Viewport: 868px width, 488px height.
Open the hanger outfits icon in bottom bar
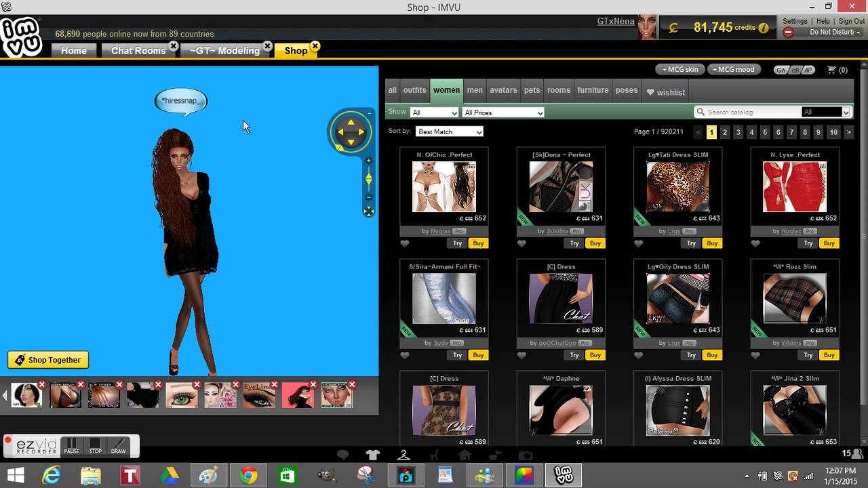403,455
